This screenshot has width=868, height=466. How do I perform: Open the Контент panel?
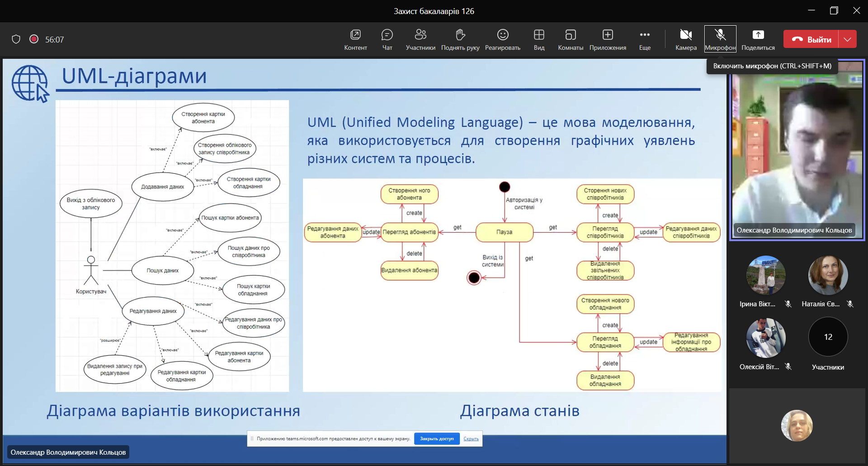point(355,39)
